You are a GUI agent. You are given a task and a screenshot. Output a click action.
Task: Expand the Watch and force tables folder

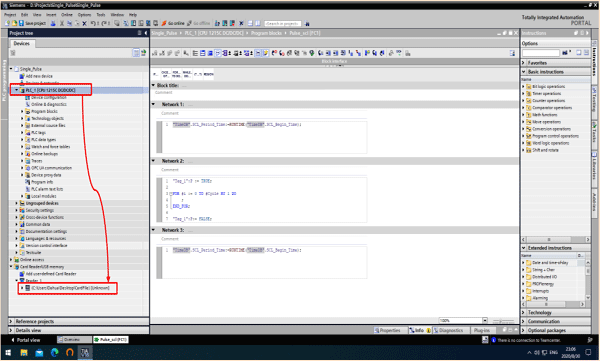pos(22,147)
